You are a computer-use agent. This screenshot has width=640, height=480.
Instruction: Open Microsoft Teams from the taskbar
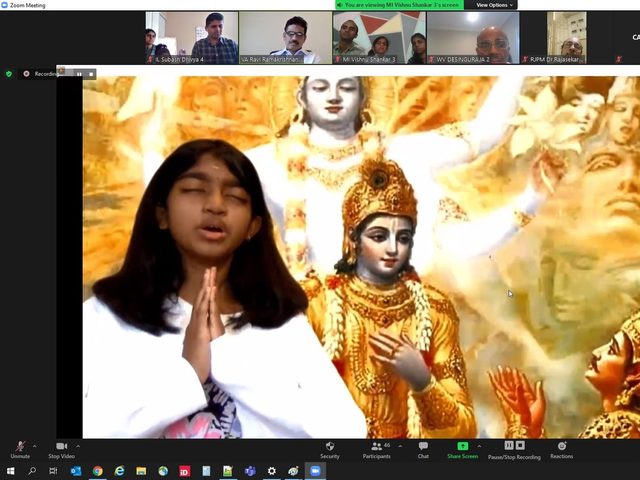tap(250, 471)
